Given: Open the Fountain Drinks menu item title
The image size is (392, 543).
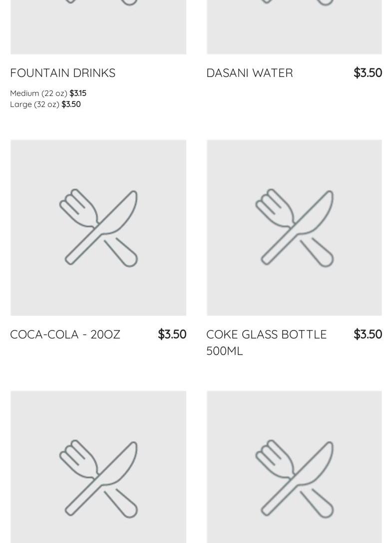Looking at the screenshot, I should [x=62, y=72].
